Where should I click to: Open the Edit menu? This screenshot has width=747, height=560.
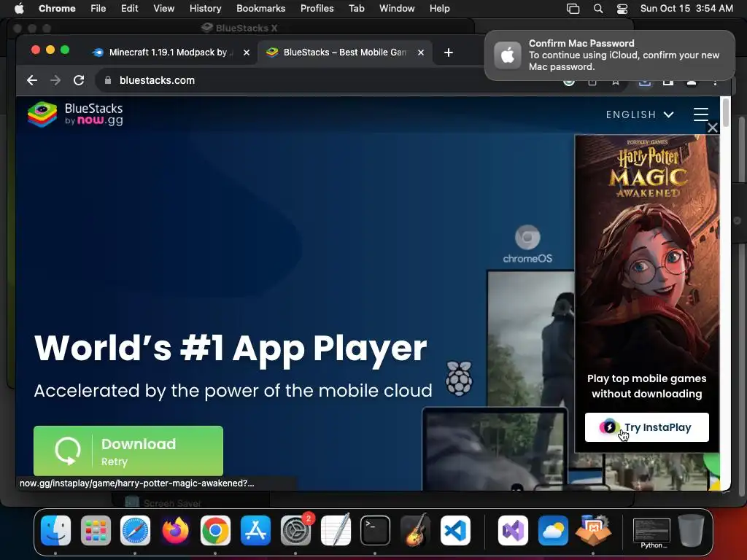(x=129, y=9)
